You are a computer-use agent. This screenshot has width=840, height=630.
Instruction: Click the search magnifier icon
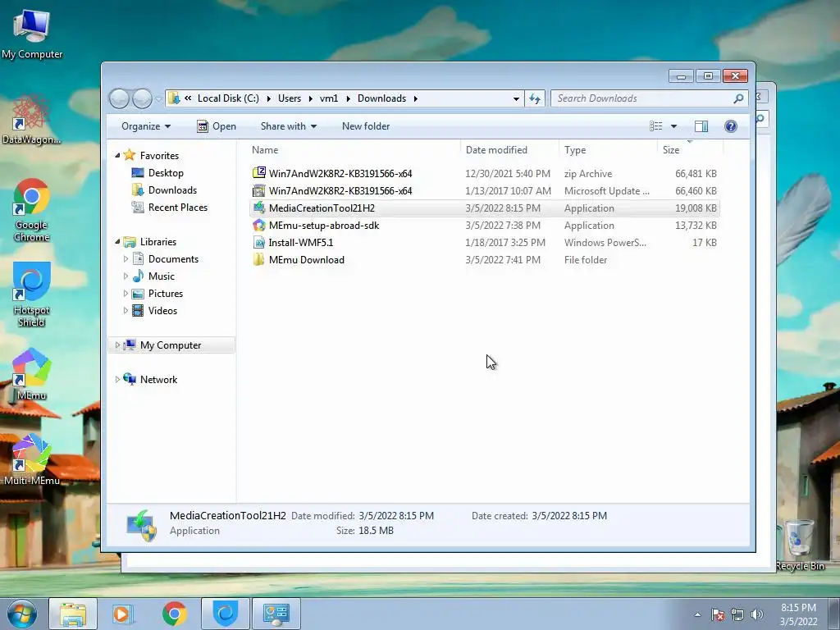click(x=738, y=98)
